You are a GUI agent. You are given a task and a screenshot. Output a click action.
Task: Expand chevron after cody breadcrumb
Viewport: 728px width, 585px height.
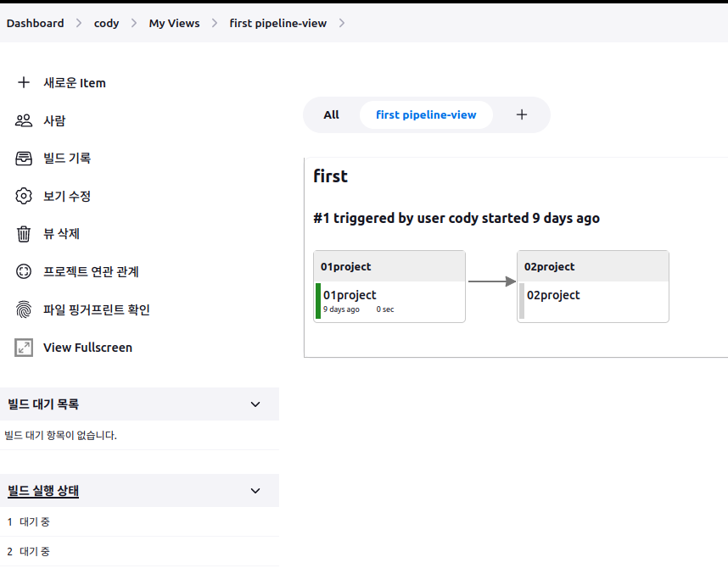coord(134,23)
